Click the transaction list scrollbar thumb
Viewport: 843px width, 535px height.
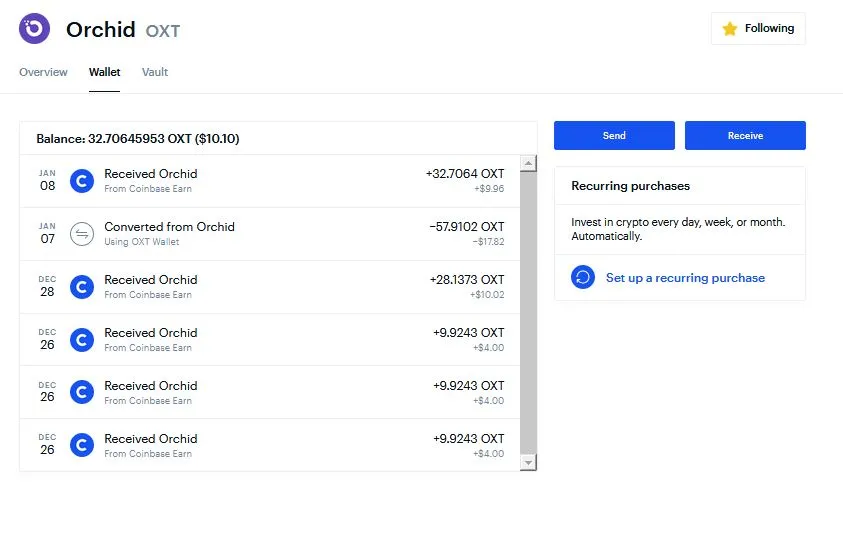point(528,313)
